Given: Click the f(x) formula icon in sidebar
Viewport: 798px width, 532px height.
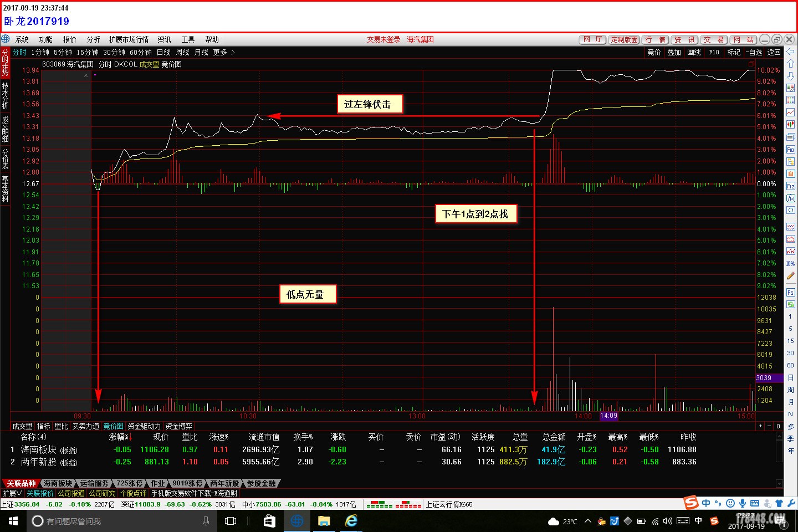Looking at the screenshot, I should (x=790, y=198).
